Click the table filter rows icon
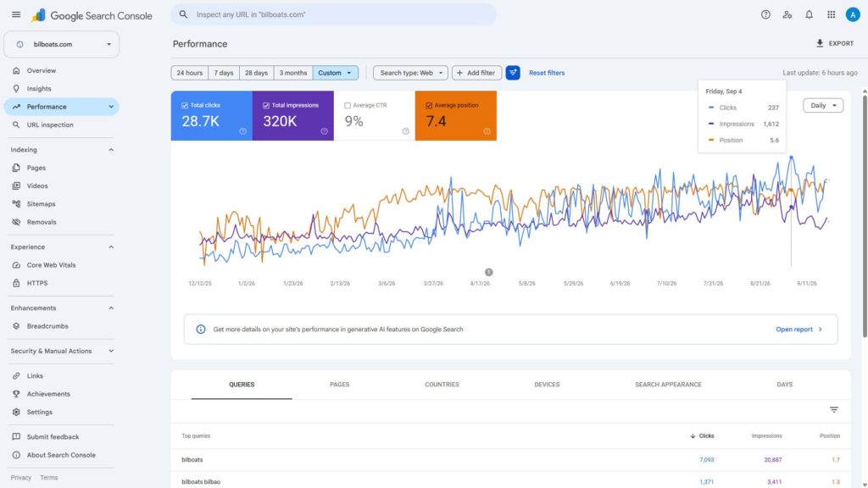Screen dimensions: 868x488 click(834, 410)
